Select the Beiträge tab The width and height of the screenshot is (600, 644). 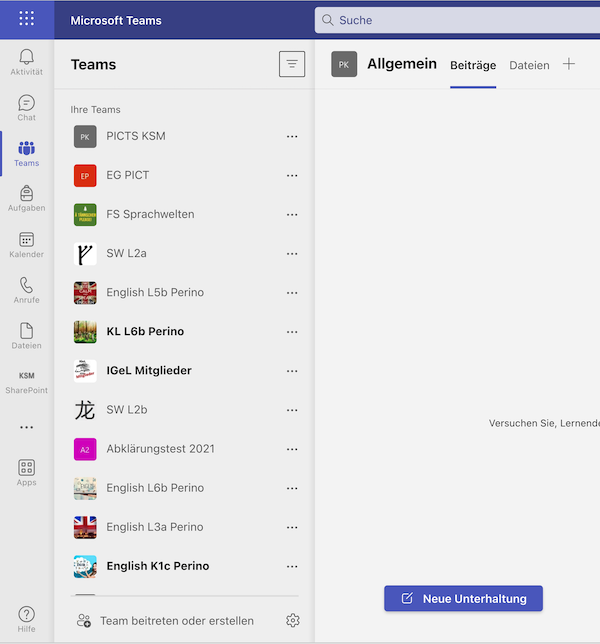click(472, 65)
